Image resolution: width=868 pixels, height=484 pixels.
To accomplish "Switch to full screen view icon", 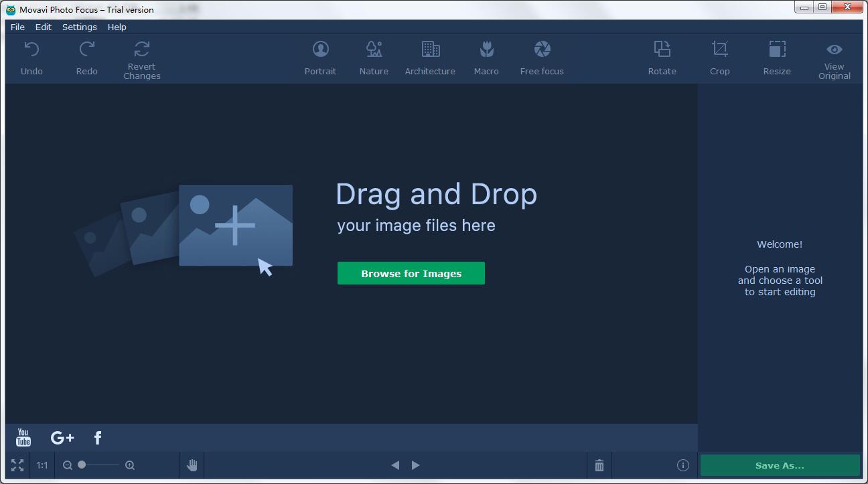I will point(17,465).
